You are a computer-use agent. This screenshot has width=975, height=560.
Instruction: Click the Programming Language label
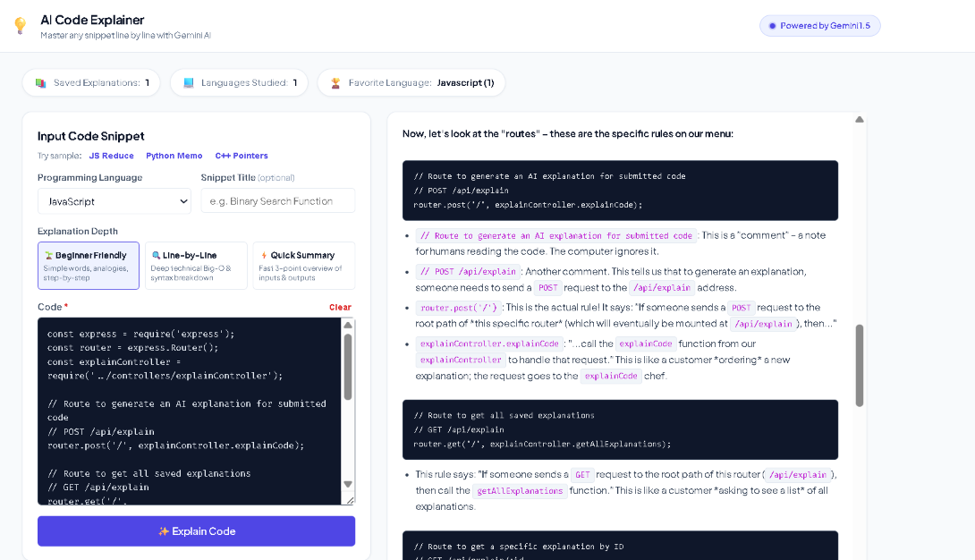click(x=89, y=178)
